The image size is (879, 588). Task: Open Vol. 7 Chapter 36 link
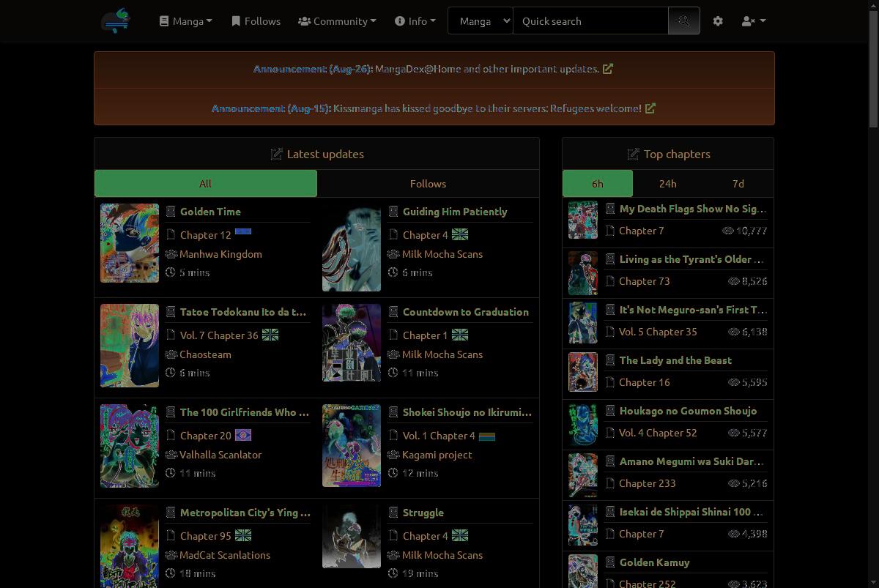click(x=219, y=335)
